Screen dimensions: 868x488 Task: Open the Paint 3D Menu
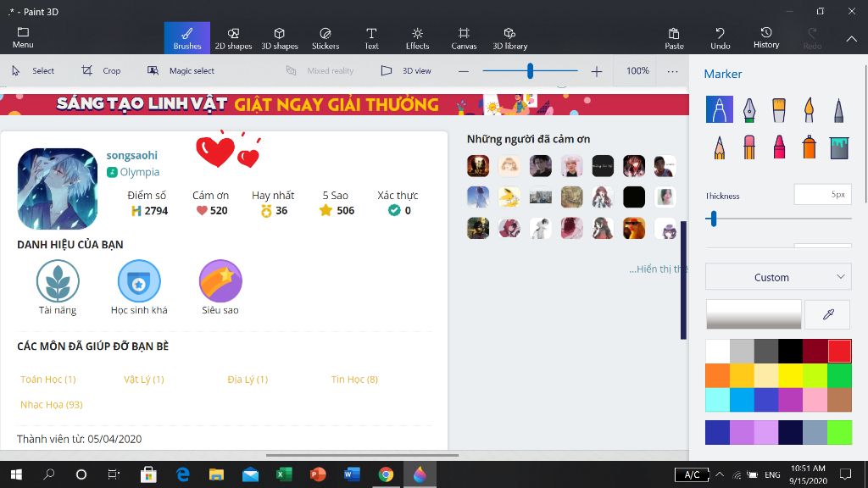[23, 37]
